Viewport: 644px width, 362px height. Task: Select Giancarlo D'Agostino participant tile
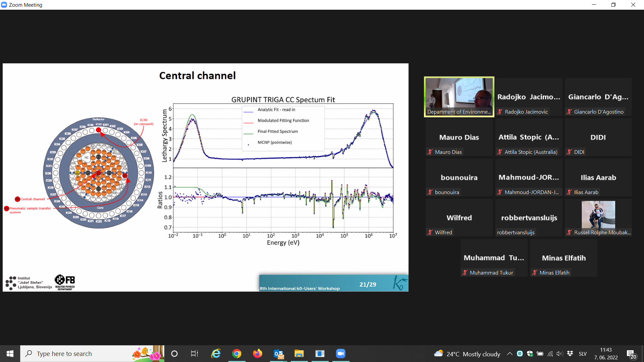tap(598, 97)
